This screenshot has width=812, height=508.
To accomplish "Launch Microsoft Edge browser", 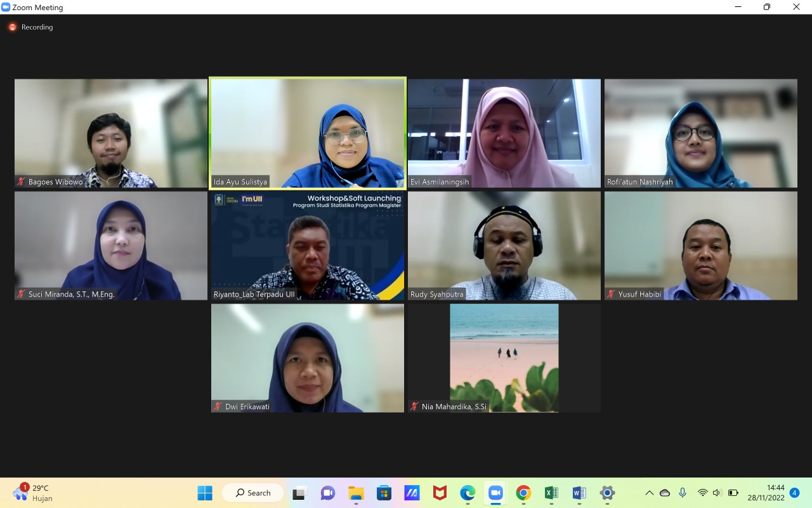I will point(468,493).
